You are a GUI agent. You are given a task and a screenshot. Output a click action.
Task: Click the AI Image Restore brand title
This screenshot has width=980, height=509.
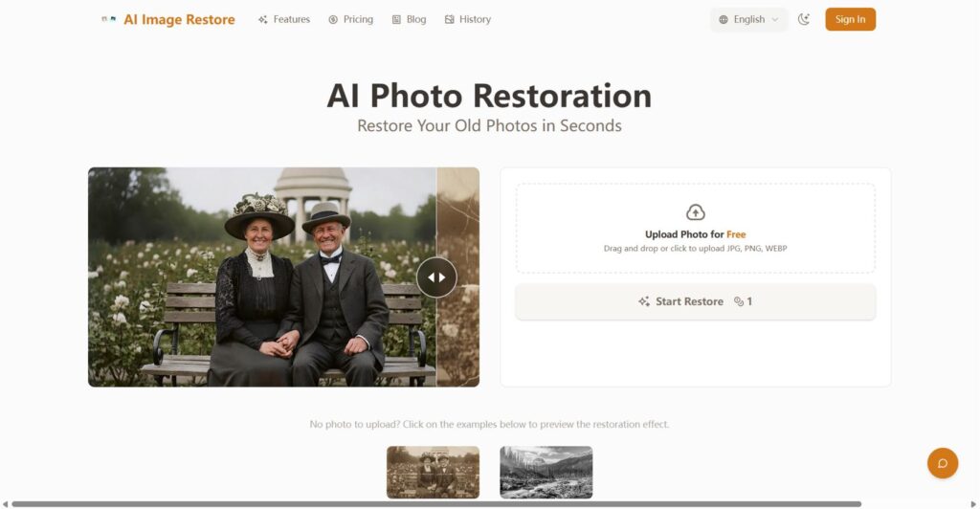tap(179, 19)
